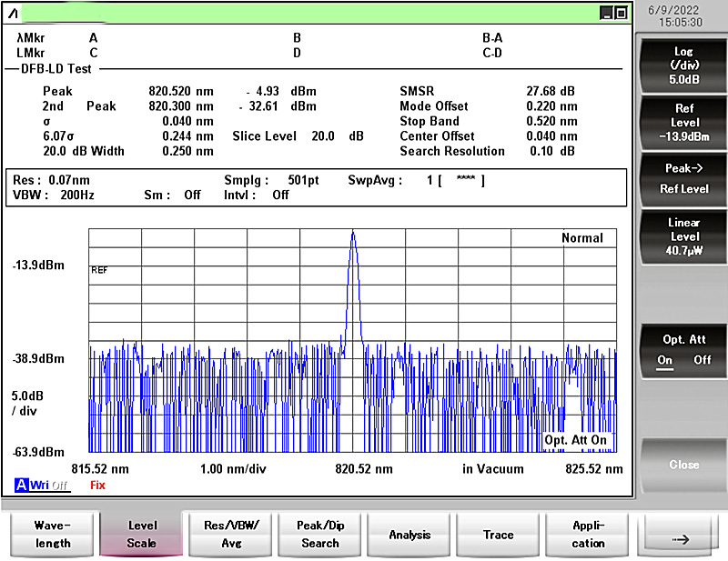Set Log scale 5.0dB per division
The image size is (728, 561).
coord(684,65)
